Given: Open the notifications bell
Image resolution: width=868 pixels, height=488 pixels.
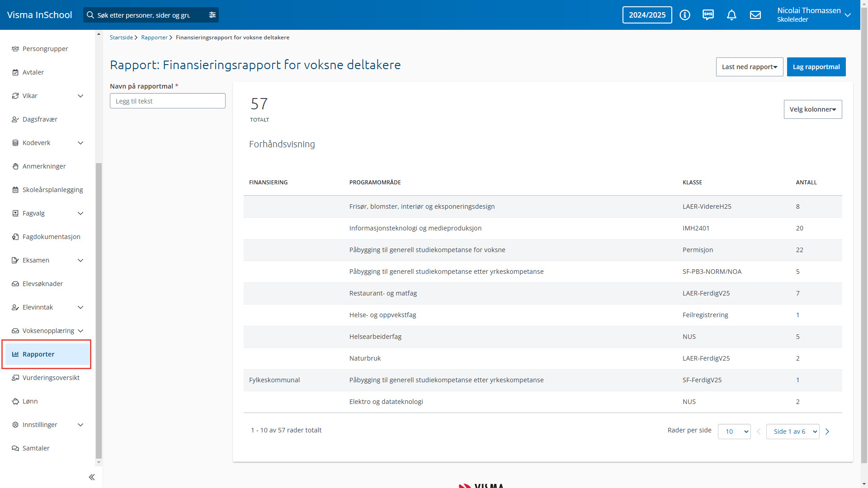Looking at the screenshot, I should pyautogui.click(x=732, y=15).
